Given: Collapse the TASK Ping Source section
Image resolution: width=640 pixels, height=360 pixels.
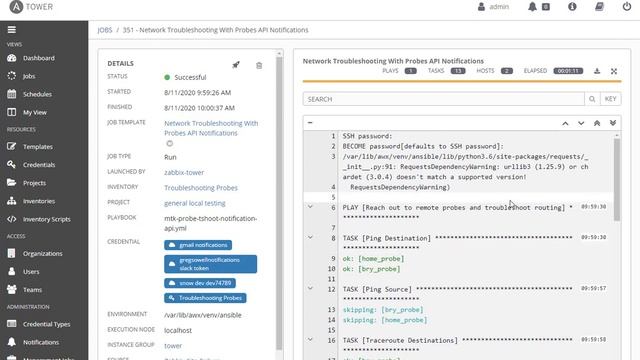Looking at the screenshot, I should [x=310, y=289].
